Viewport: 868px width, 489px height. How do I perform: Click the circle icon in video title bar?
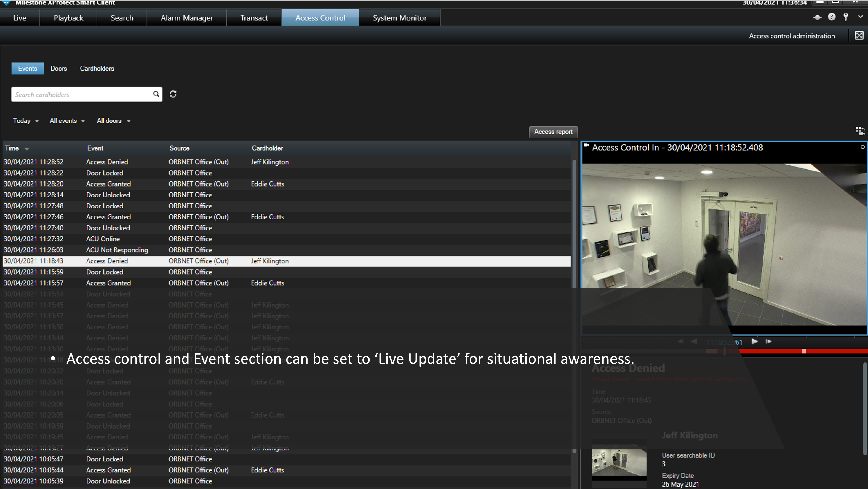[x=863, y=147]
